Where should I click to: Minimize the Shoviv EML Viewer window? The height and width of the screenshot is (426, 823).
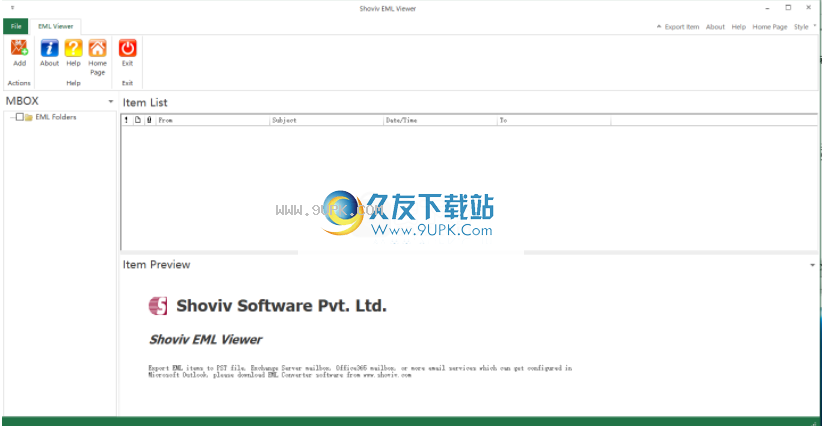coord(768,8)
